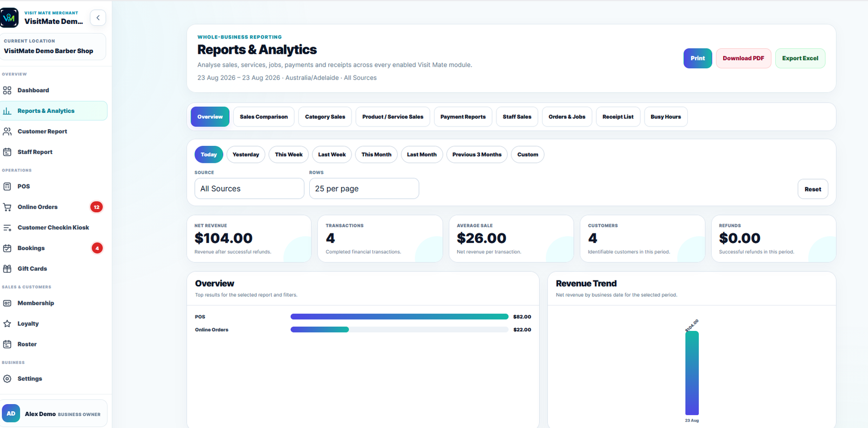The image size is (868, 428).
Task: Click the Net Revenue $104.00 card
Action: click(249, 239)
